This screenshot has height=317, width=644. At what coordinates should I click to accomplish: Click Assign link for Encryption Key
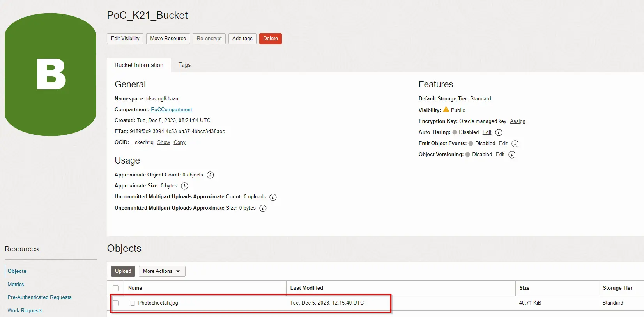point(517,121)
